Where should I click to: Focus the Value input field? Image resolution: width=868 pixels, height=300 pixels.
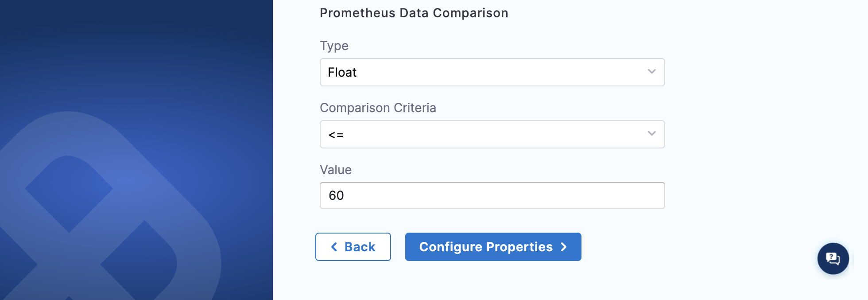492,195
